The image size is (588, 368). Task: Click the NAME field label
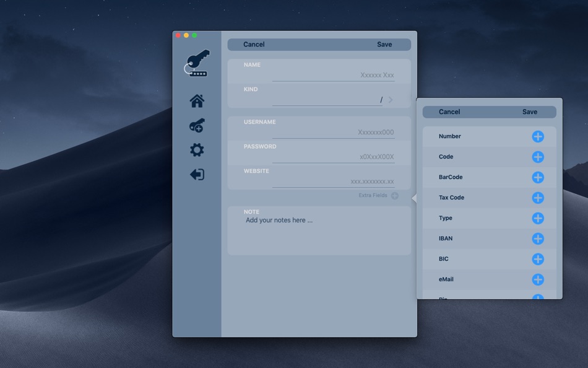252,64
